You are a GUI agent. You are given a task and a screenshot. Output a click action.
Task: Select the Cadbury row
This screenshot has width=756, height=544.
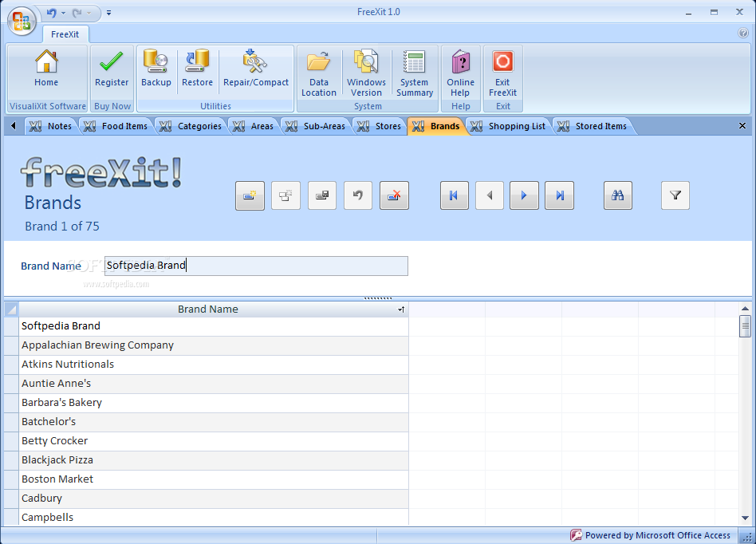point(214,499)
